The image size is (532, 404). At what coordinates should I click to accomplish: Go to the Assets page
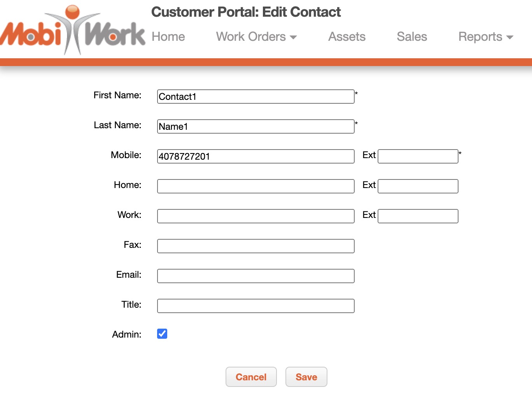[346, 37]
